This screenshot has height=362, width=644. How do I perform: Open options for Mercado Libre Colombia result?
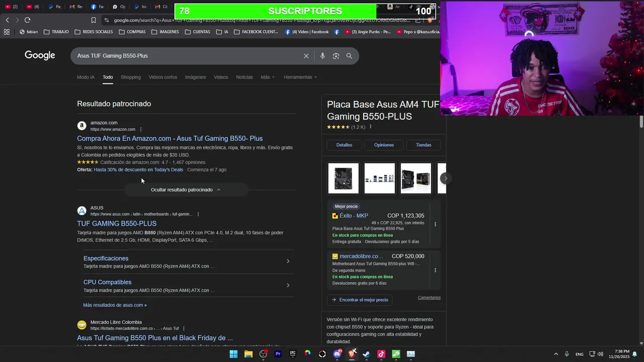click(184, 329)
